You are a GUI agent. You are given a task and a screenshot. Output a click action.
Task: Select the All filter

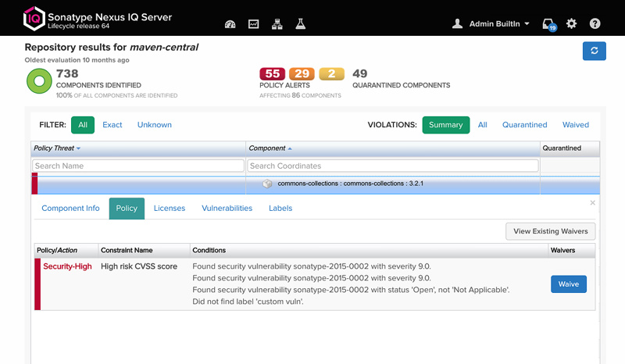click(x=83, y=125)
